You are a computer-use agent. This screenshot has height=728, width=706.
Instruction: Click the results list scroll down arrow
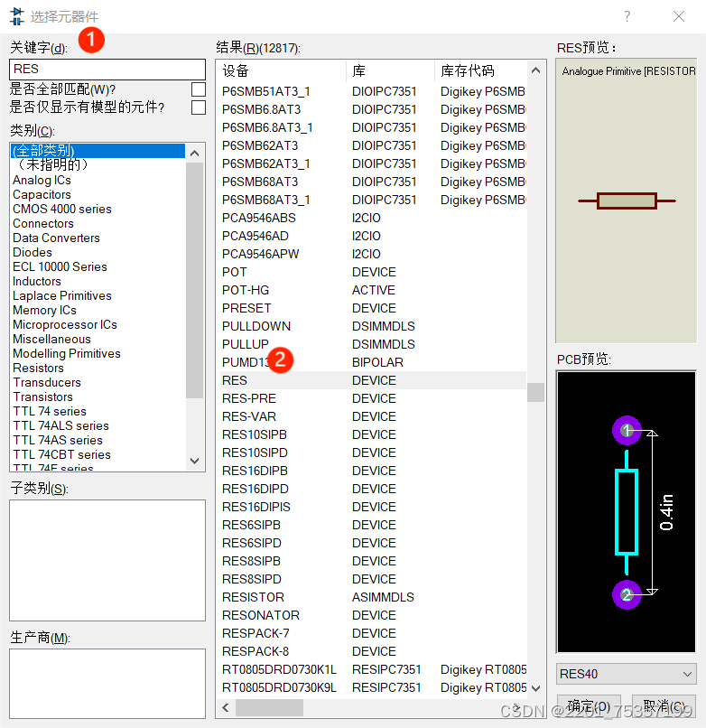[x=535, y=688]
